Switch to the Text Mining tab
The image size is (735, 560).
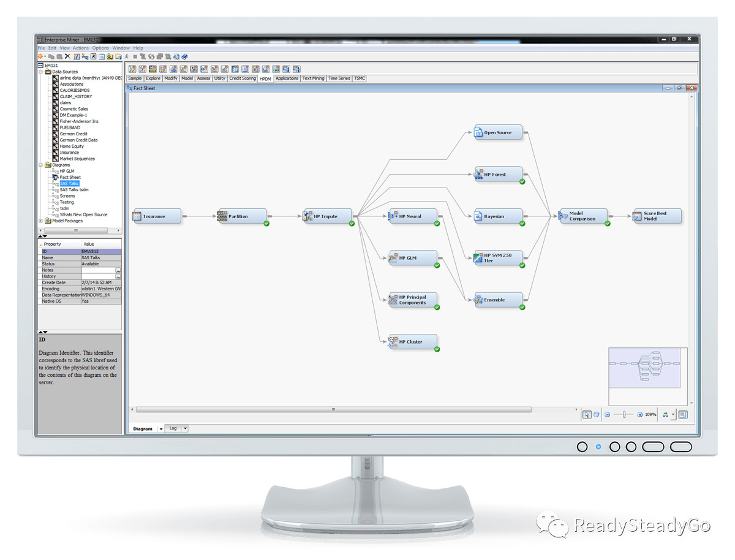[314, 78]
